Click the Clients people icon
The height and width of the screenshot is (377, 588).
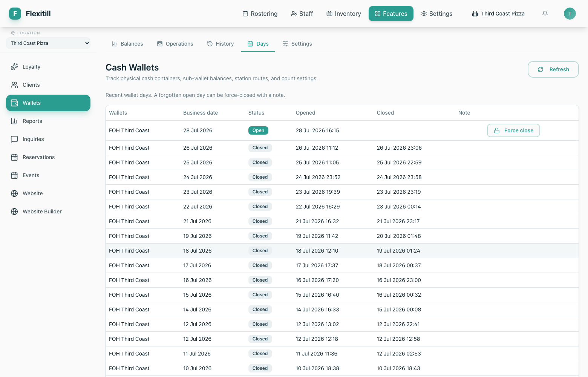[14, 85]
